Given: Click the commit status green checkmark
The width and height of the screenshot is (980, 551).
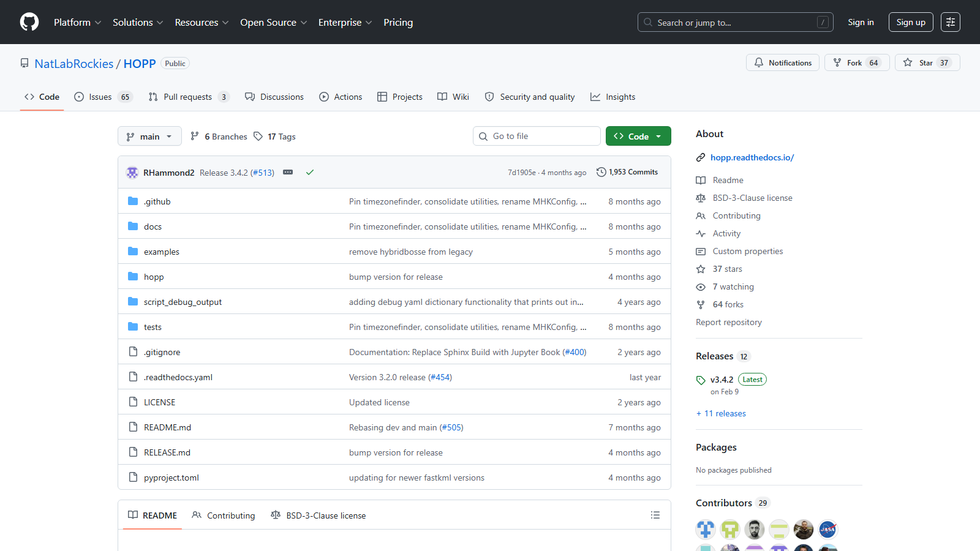Looking at the screenshot, I should [x=310, y=173].
